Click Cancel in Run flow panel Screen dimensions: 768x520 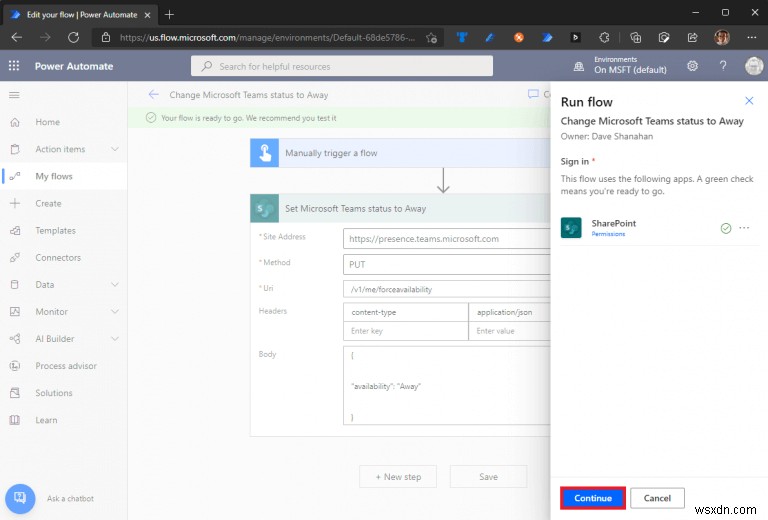click(x=657, y=498)
